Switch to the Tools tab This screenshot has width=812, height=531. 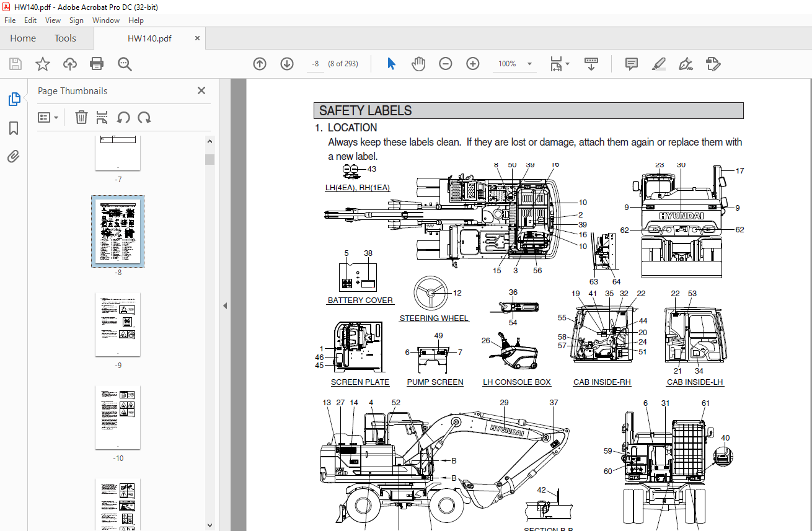click(x=65, y=38)
